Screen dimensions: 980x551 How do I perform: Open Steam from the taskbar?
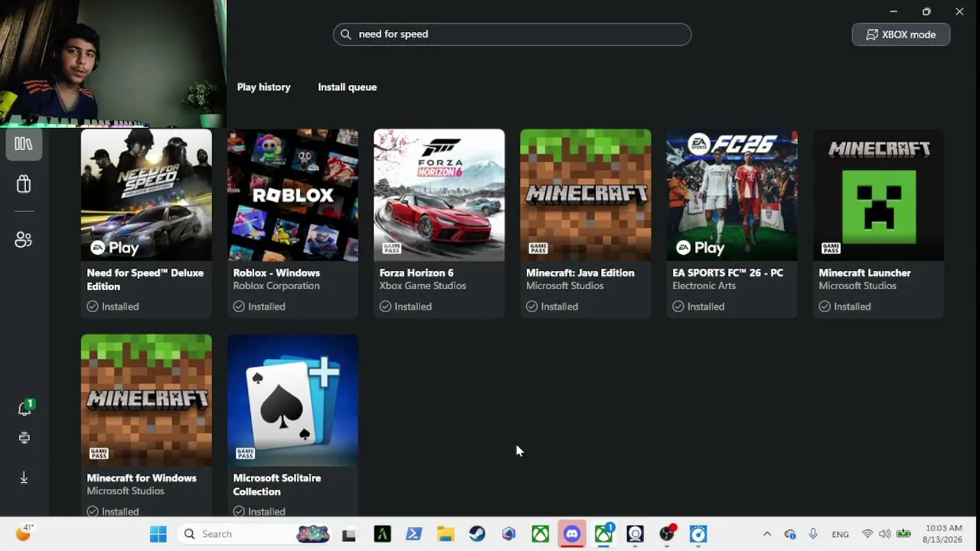click(477, 534)
